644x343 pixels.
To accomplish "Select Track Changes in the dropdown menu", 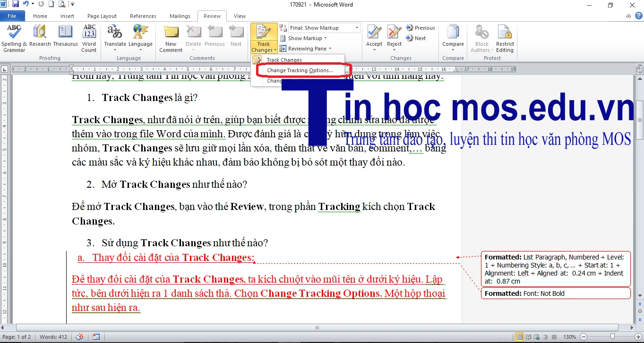I will coord(284,60).
